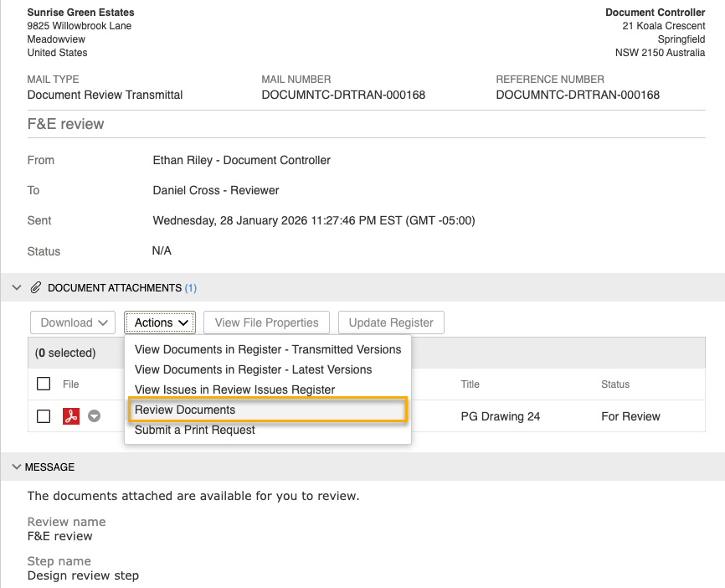Screen dimensions: 725x588
Task: Choose Submit a Print Request
Action: point(195,430)
